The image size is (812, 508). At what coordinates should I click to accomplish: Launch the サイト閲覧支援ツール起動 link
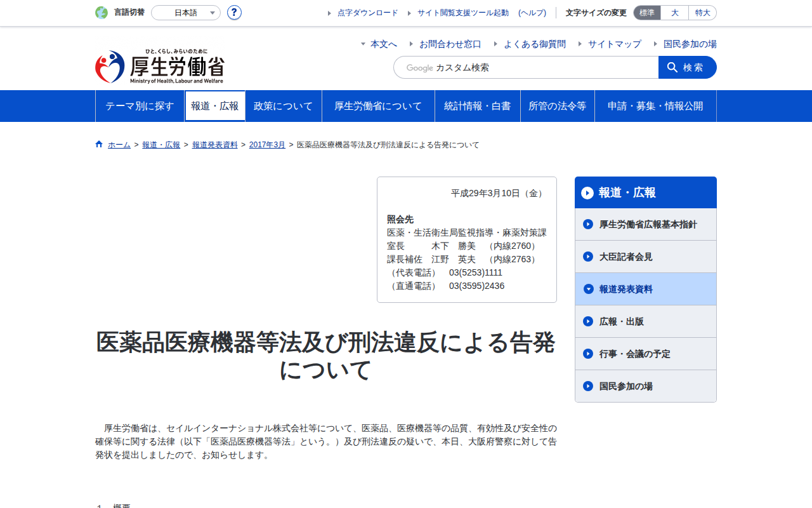463,13
